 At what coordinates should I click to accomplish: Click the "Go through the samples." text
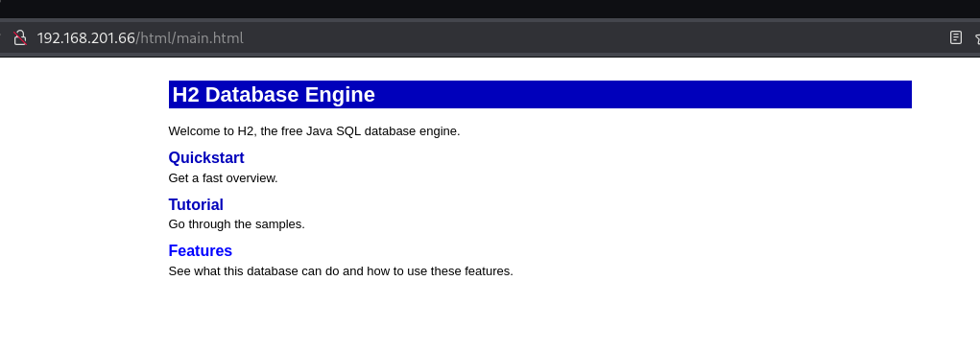237,224
